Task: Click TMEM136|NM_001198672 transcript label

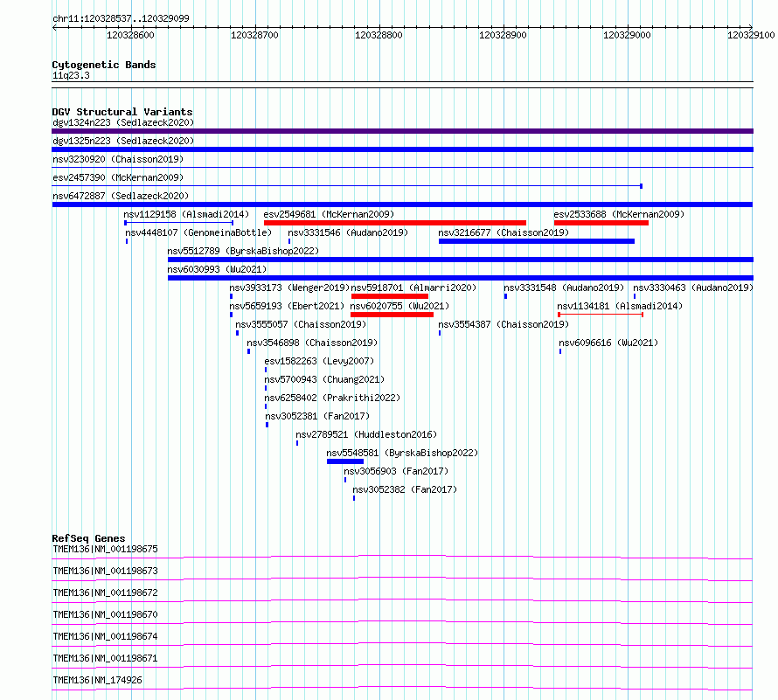Action: pyautogui.click(x=105, y=593)
